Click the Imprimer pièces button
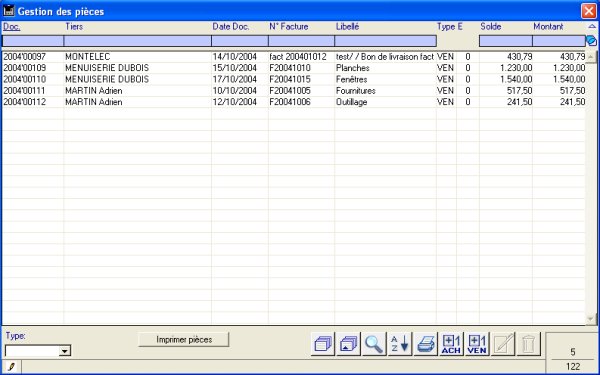Viewport: 600px width, 375px height. [x=184, y=339]
